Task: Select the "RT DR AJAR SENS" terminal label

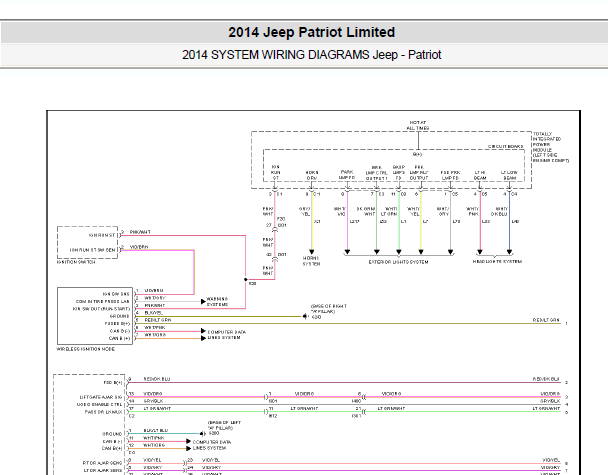Action: tap(102, 463)
